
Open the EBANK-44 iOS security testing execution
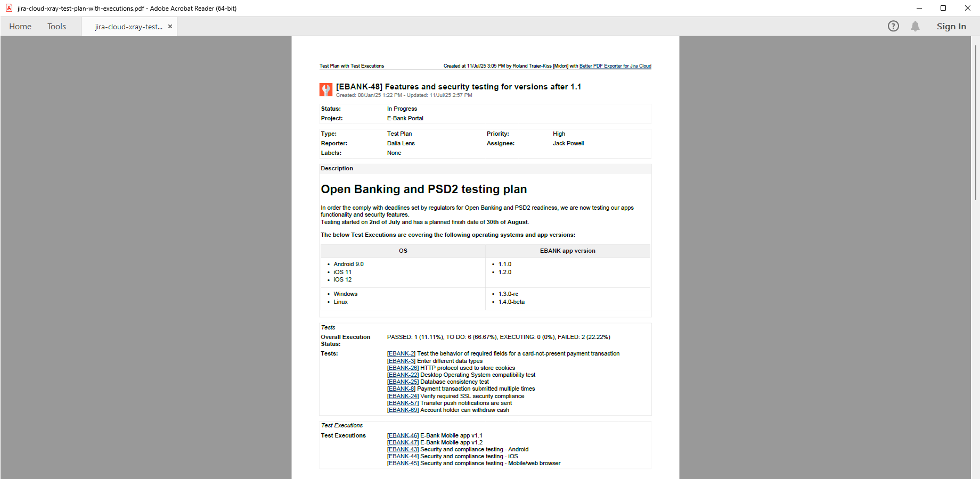403,456
